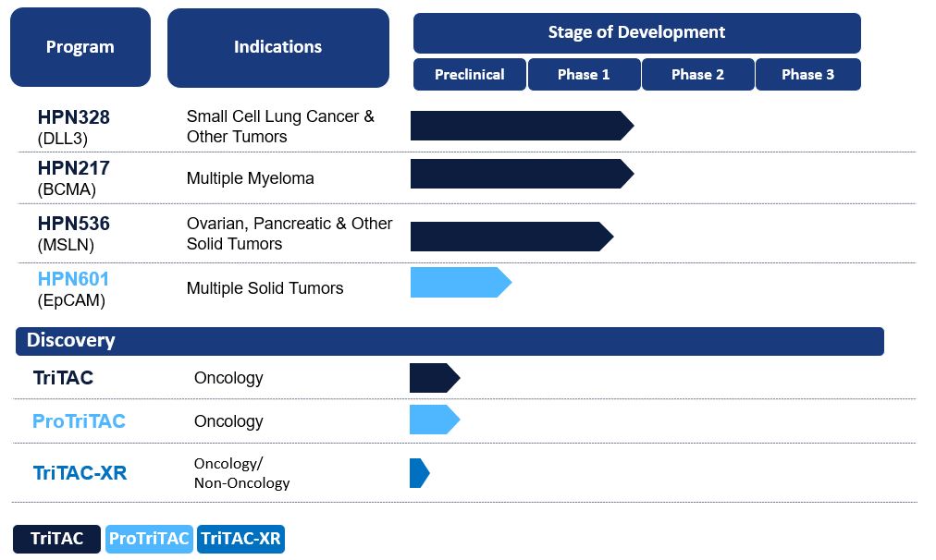Click the Indications header box

[x=277, y=47]
